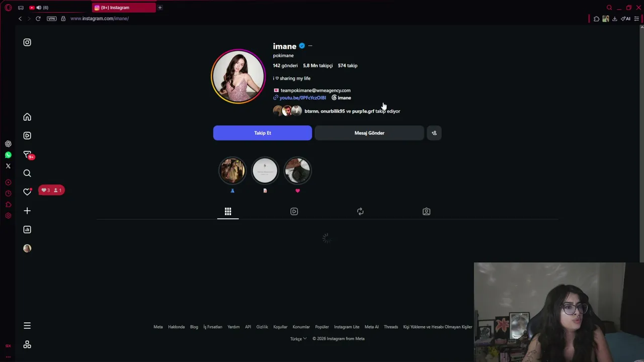Viewport: 644px width, 362px height.
Task: Create a new post with plus icon
Action: pyautogui.click(x=27, y=211)
